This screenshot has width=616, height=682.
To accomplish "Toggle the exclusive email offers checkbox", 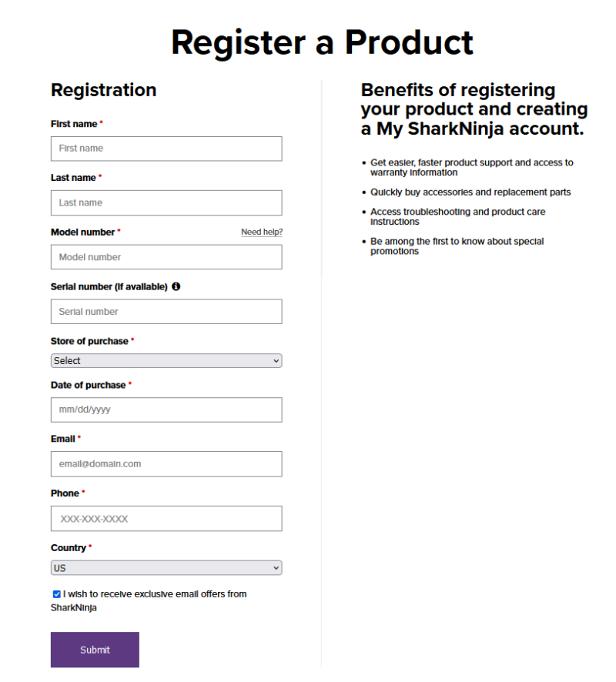I will [56, 594].
